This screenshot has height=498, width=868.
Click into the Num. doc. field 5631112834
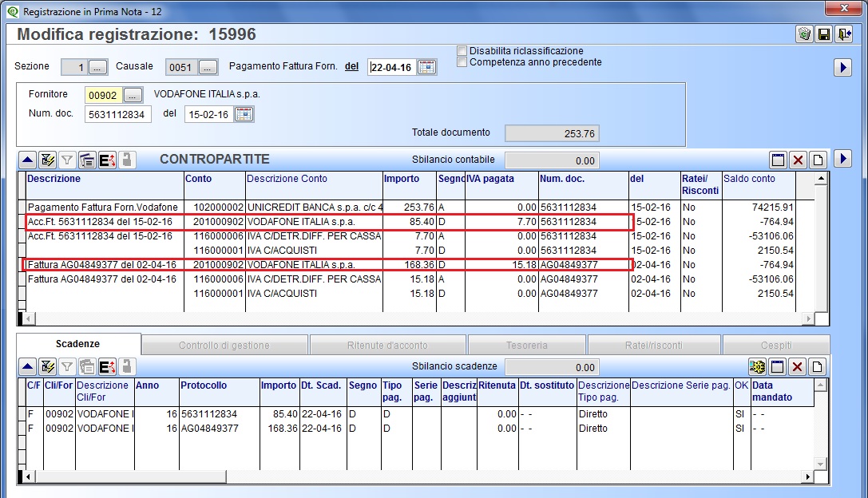(118, 115)
